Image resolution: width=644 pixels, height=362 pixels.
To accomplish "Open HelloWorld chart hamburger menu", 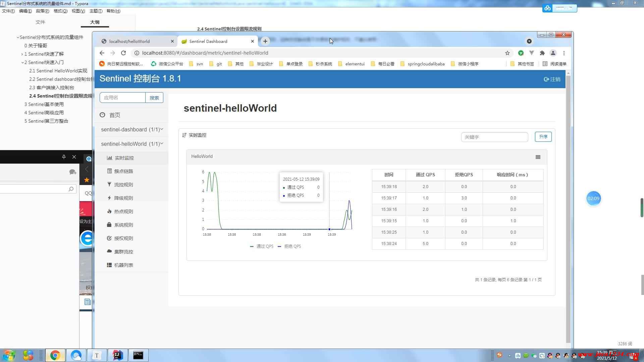I will (538, 157).
